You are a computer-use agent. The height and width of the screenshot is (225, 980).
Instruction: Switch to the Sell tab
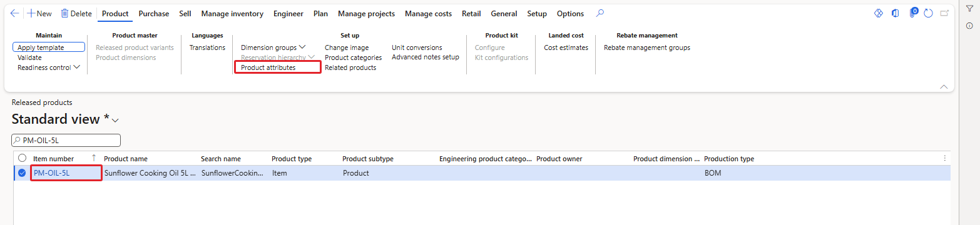(185, 14)
